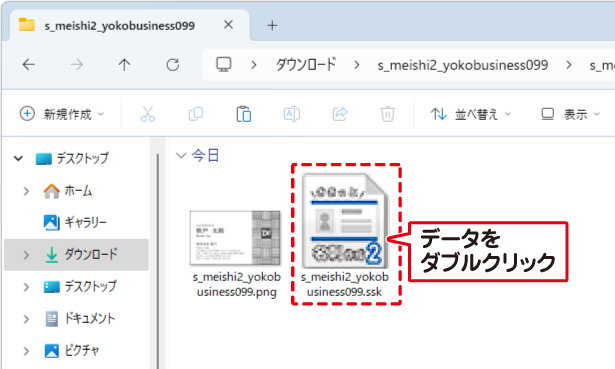Close the s_meishi2_yokobusiness099 tab
615x369 pixels.
228,25
